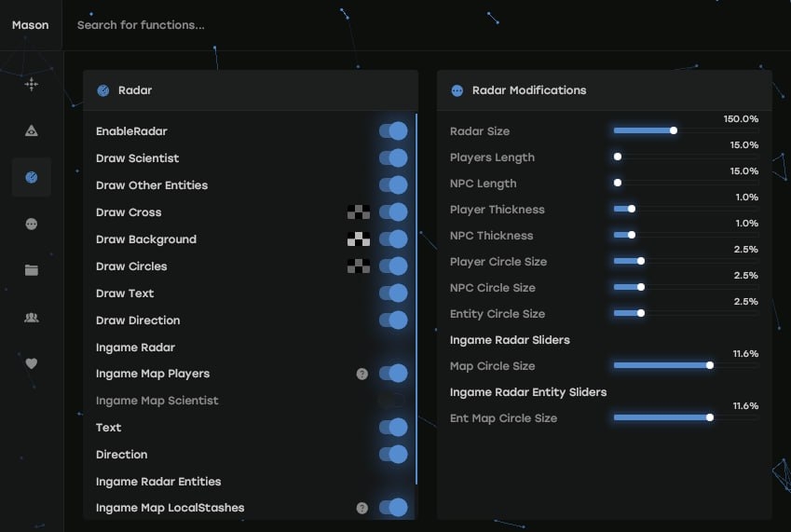Disable the EnableRadar toggle

[393, 131]
